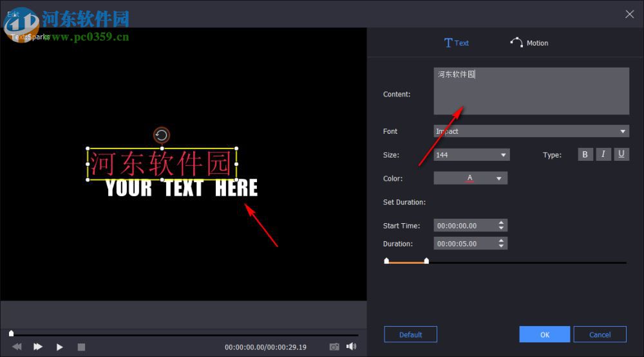644x357 pixels.
Task: Select the red Chinese text box in preview
Action: tap(161, 164)
